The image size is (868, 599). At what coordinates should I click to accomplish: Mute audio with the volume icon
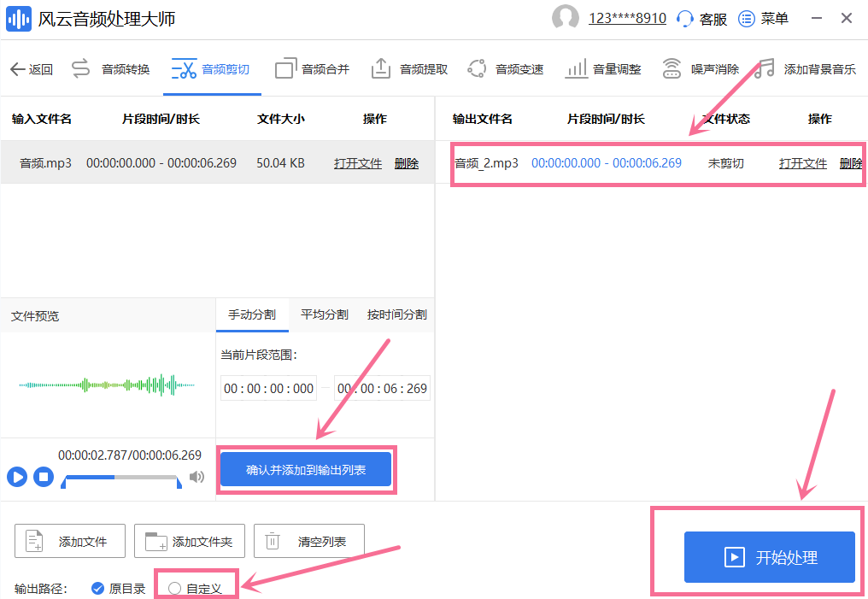pos(196,477)
